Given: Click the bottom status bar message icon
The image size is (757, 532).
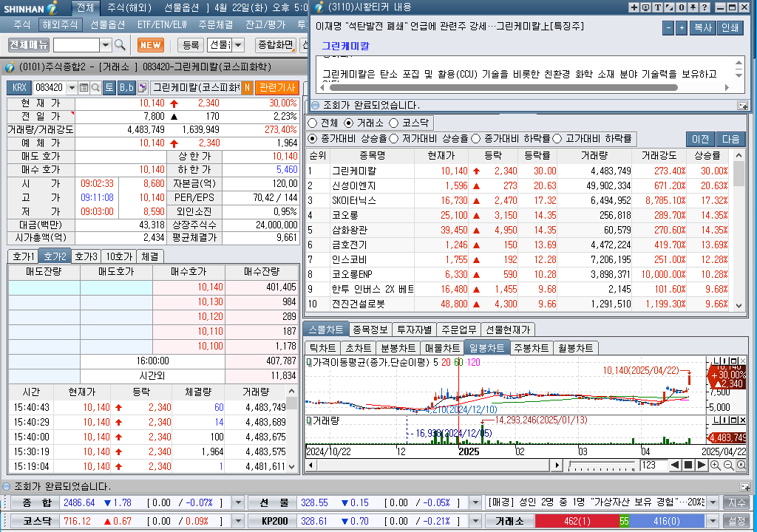Looking at the screenshot, I should (744, 487).
